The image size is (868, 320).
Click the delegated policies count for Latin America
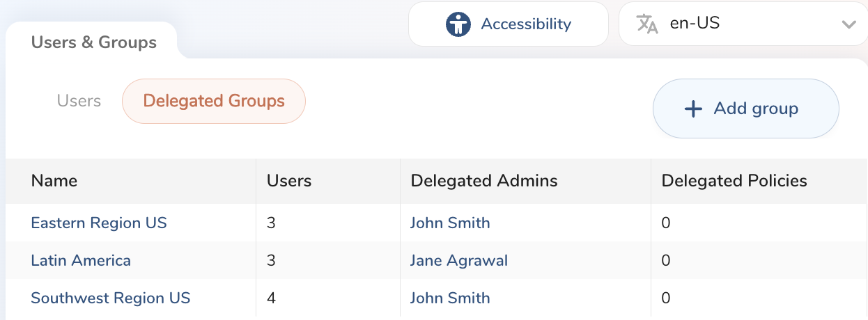tap(666, 261)
